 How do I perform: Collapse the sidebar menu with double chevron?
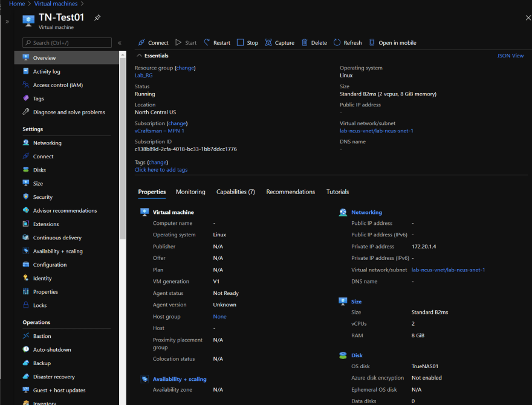point(120,43)
